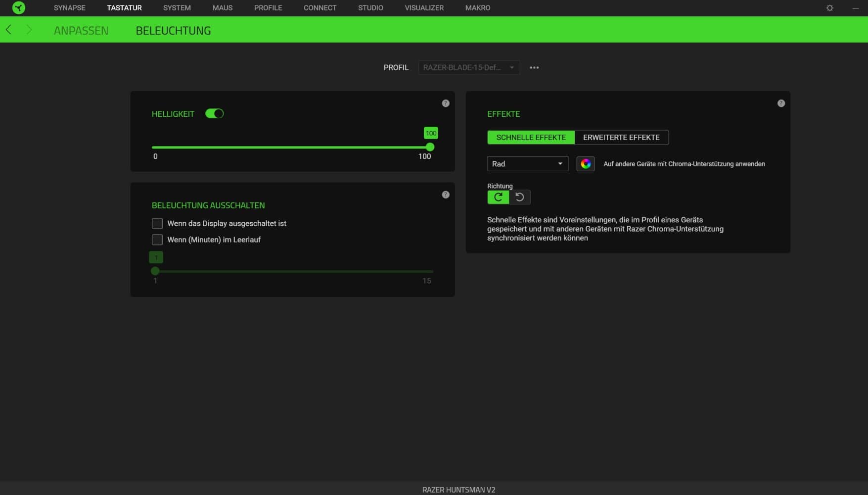Click the Razer logo icon

tap(18, 8)
